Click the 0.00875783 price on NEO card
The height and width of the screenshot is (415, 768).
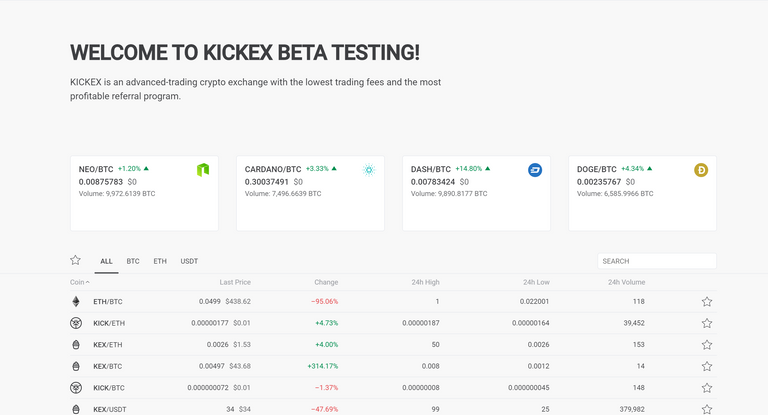click(101, 182)
